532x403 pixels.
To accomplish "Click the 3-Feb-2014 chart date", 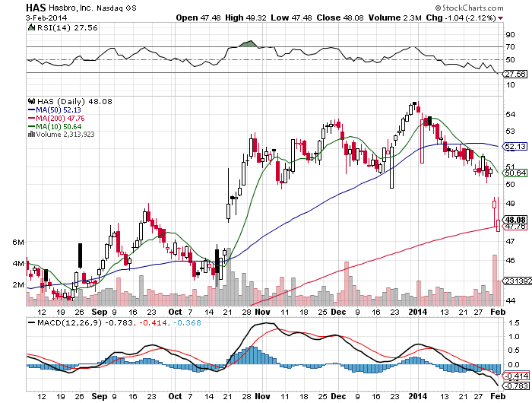I will tap(46, 17).
